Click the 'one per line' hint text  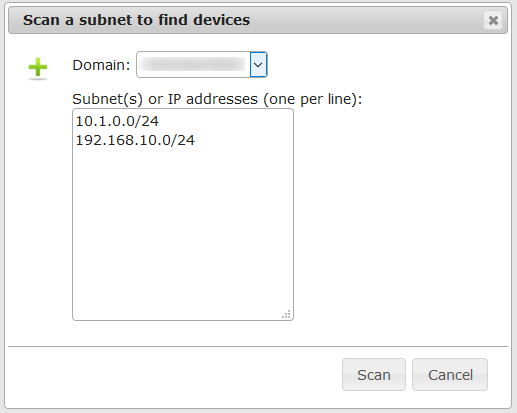click(310, 99)
